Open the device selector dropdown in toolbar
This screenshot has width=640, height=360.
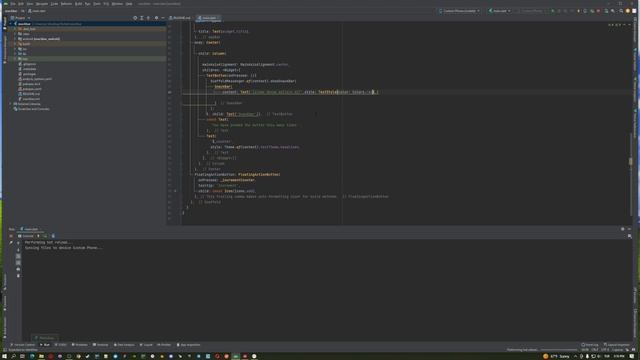click(x=460, y=11)
